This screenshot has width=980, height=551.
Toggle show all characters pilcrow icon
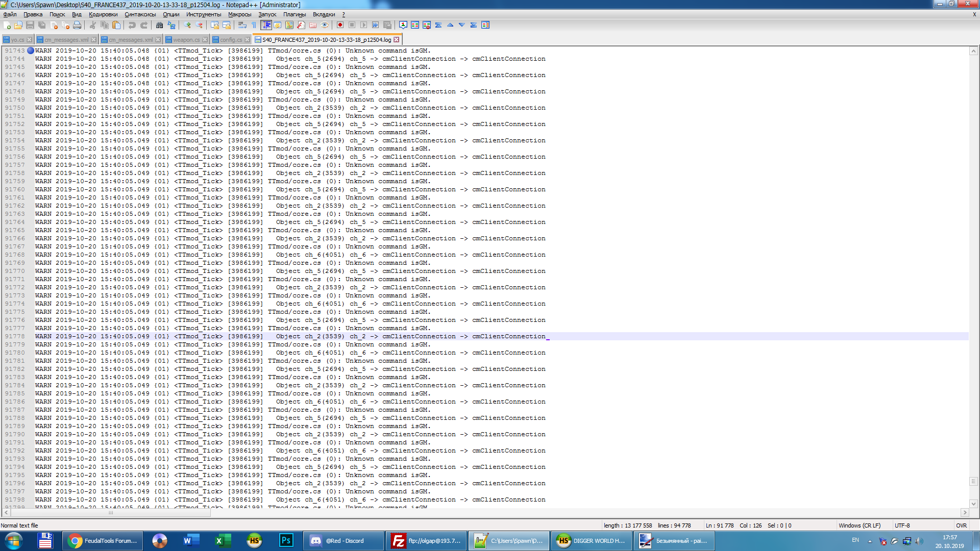(x=254, y=25)
